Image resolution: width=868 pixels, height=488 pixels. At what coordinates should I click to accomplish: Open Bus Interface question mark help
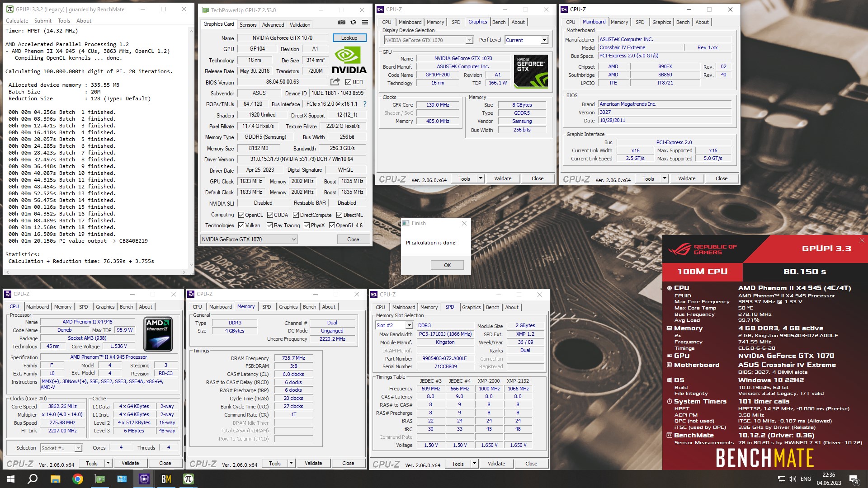click(365, 104)
